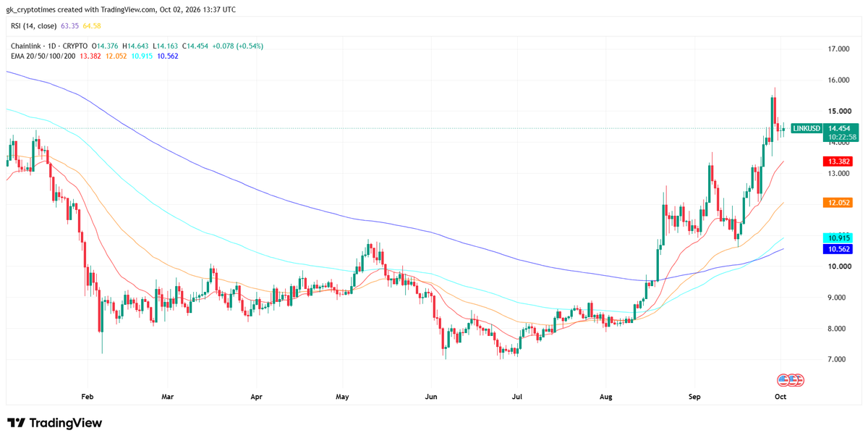Click the 17.000 price axis label

(838, 49)
